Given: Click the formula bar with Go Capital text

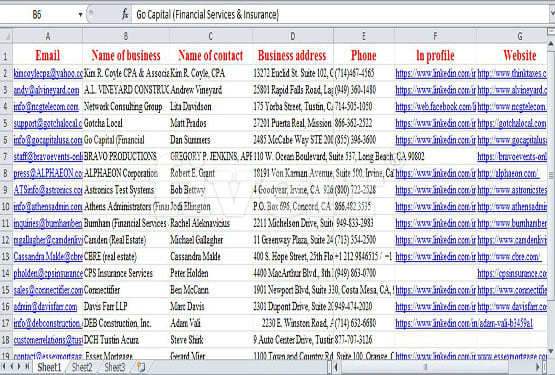Looking at the screenshot, I should 340,15.
